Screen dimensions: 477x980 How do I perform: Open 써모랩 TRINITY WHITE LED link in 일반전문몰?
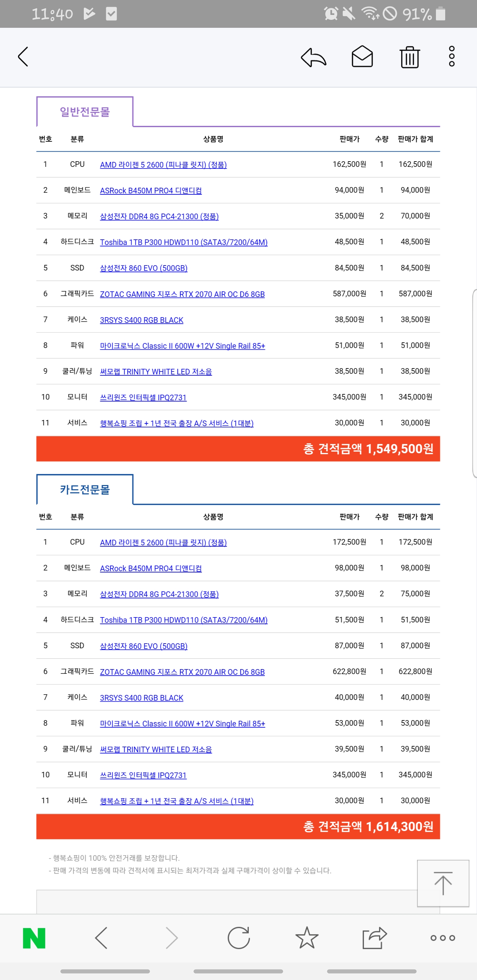[x=156, y=372]
